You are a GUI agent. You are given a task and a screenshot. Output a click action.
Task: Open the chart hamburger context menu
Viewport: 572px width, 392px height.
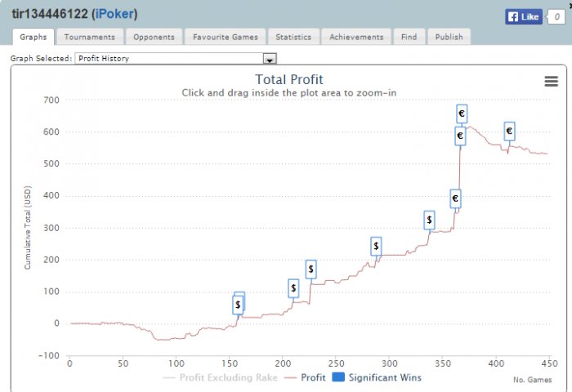551,81
